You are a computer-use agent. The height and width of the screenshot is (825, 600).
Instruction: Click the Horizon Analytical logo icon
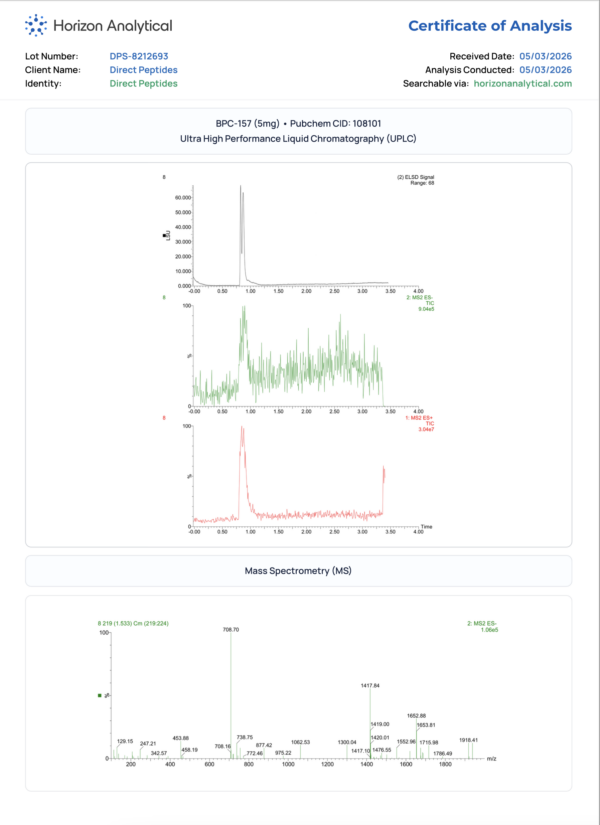click(36, 25)
